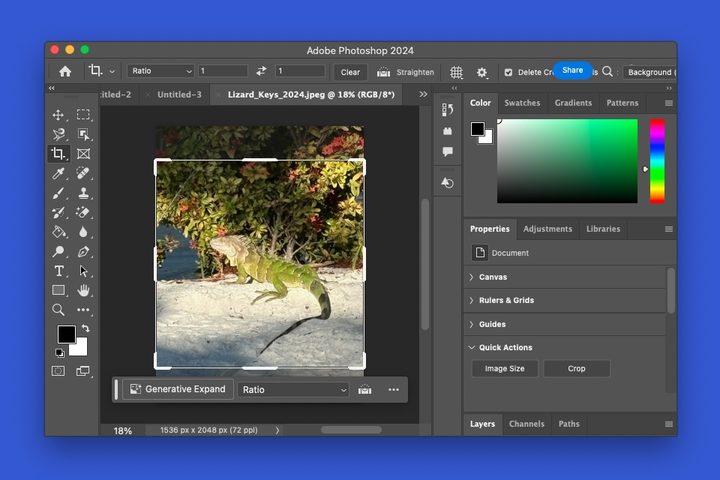Switch to the Libraries tab
The image size is (720, 480).
[603, 229]
